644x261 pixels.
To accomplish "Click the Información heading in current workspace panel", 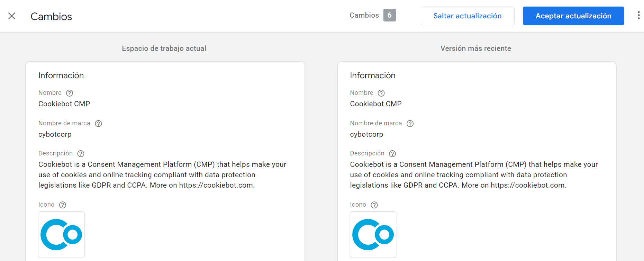I will click(61, 75).
